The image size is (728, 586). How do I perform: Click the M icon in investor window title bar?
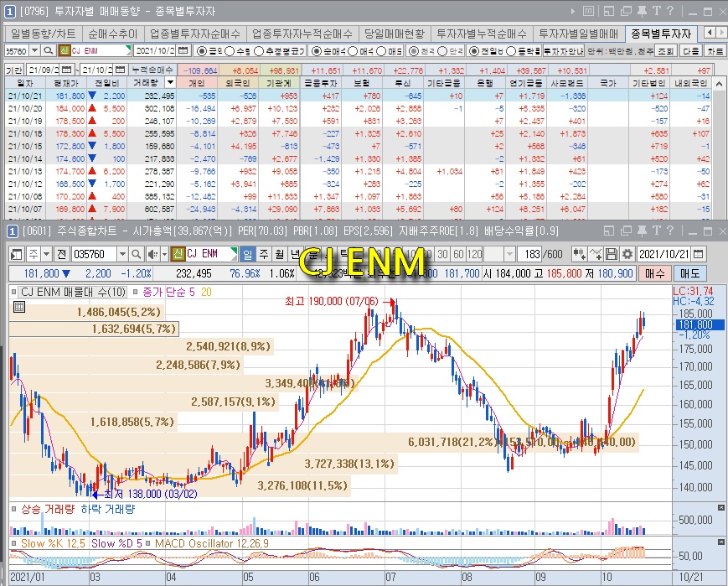click(589, 11)
